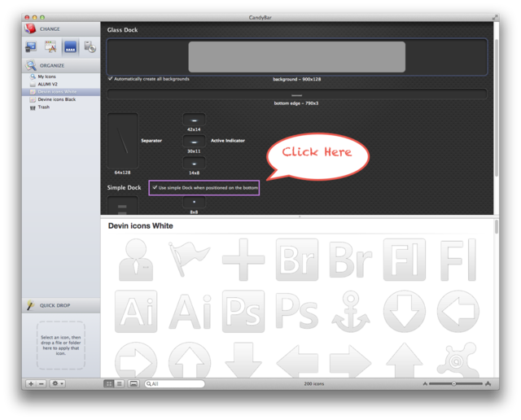The width and height of the screenshot is (521, 420).
Task: Select the plain down arrow icon
Action: click(243, 361)
